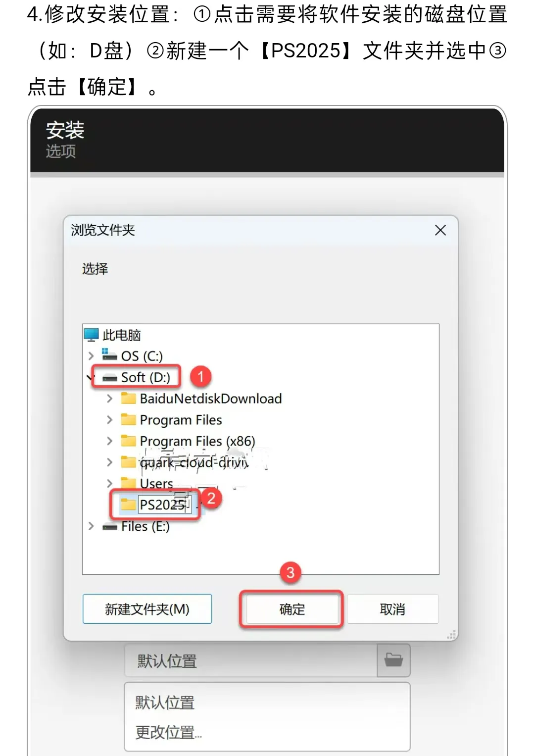Expand the OS (C:) drive node

tap(91, 355)
